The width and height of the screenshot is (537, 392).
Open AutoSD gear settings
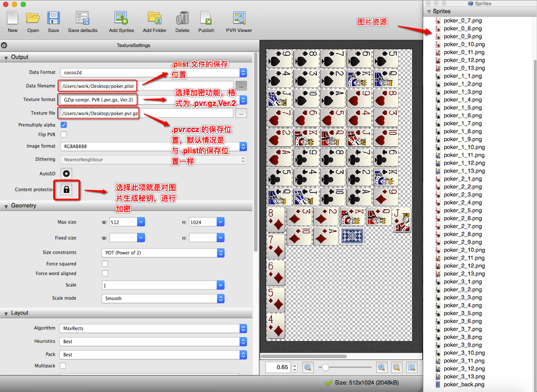(x=67, y=173)
